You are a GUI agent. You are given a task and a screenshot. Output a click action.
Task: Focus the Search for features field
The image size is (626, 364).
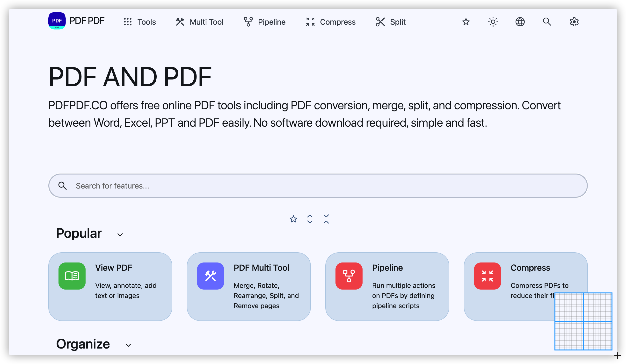tap(318, 186)
